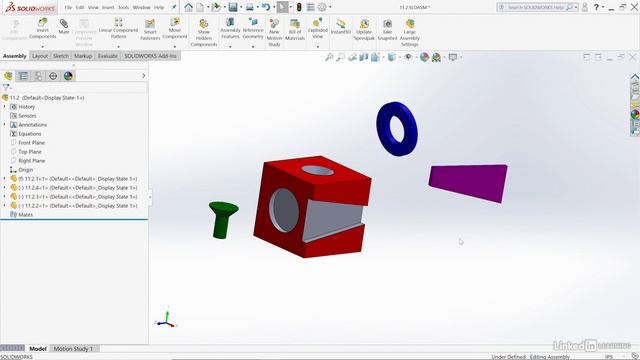Switch to the Layout tab

40,56
